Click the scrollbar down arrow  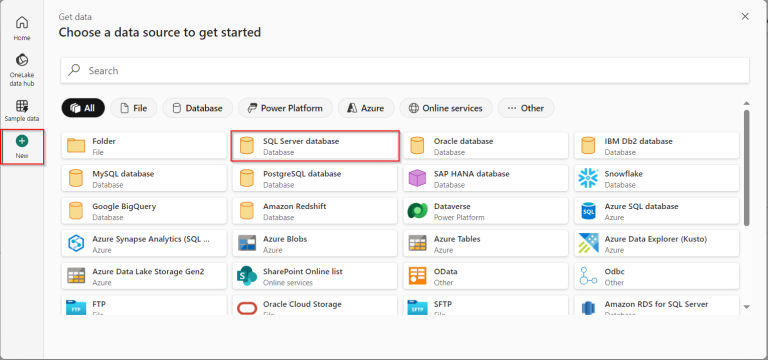[x=746, y=307]
